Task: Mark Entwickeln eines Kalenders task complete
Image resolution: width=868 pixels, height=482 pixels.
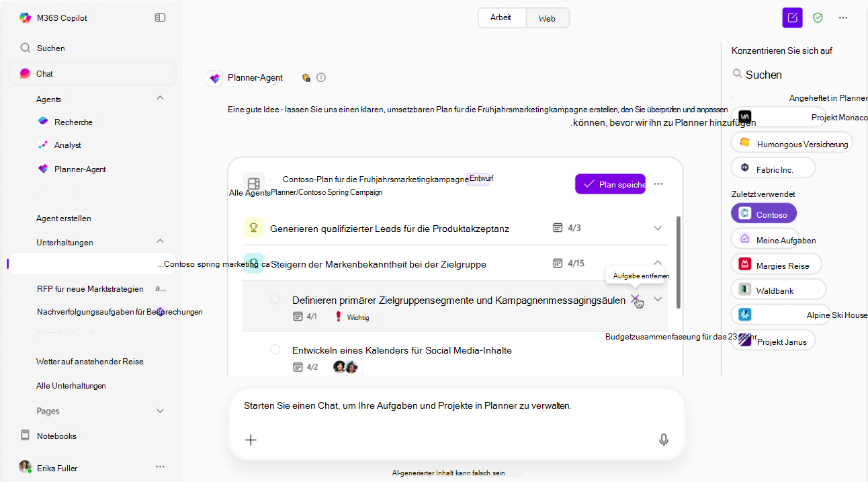Action: point(275,350)
